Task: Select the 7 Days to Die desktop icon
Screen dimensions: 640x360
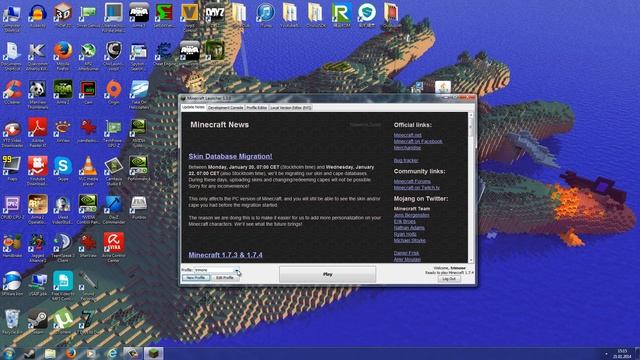Action: click(x=88, y=321)
